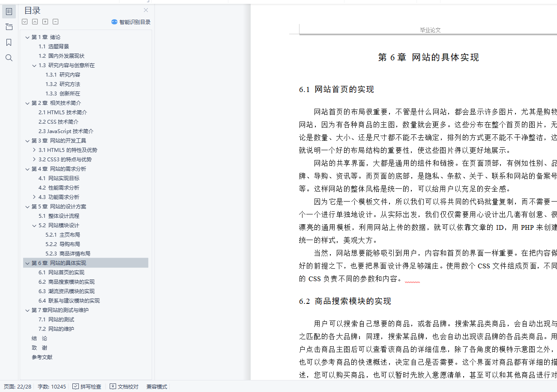Navigate to 5.2.1 主页布局

63,235
